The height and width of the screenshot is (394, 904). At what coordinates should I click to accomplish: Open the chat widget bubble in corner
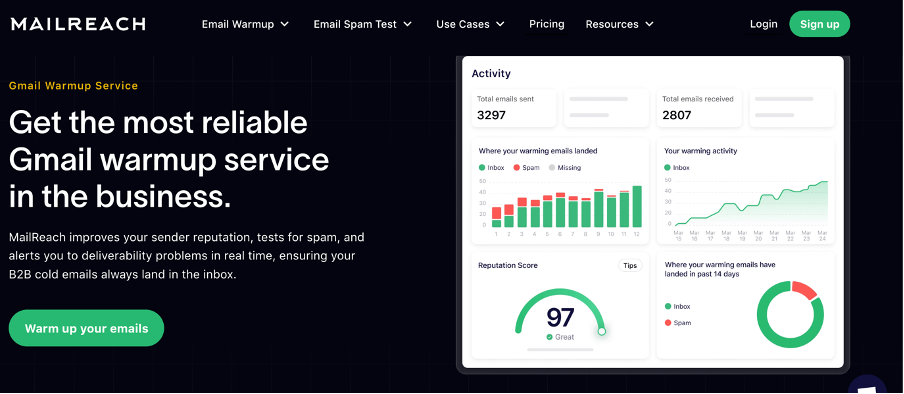[867, 385]
